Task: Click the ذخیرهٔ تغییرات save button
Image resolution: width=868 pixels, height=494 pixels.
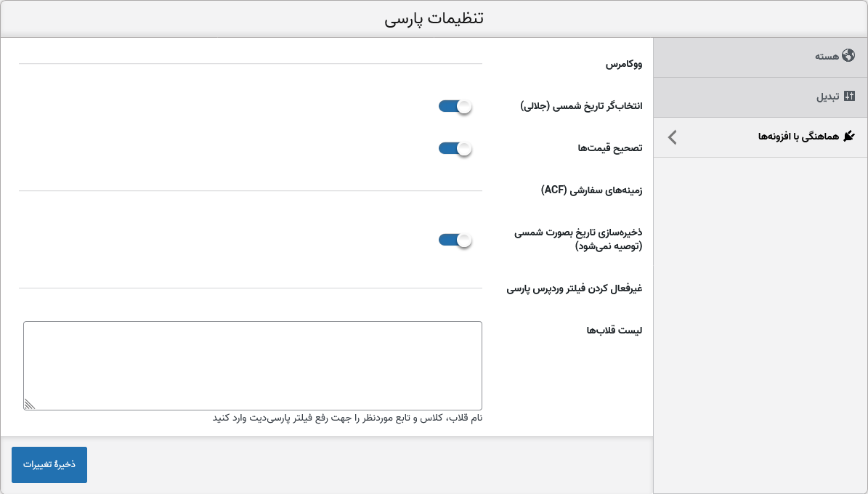Action: pyautogui.click(x=49, y=465)
